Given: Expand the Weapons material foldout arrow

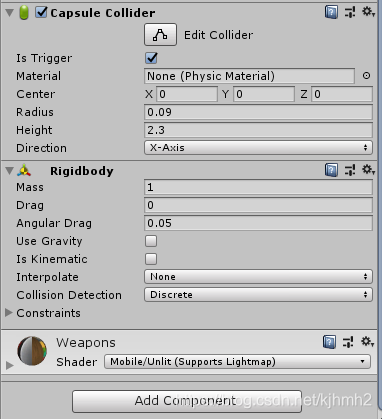Looking at the screenshot, I should (10, 365).
